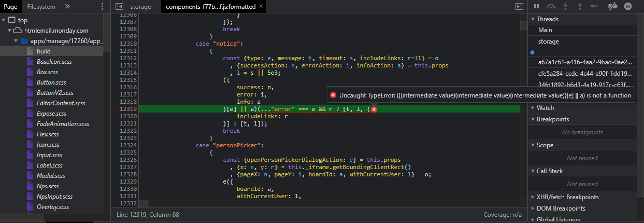Pause script execution
The height and width of the screenshot is (223, 644).
537,6
